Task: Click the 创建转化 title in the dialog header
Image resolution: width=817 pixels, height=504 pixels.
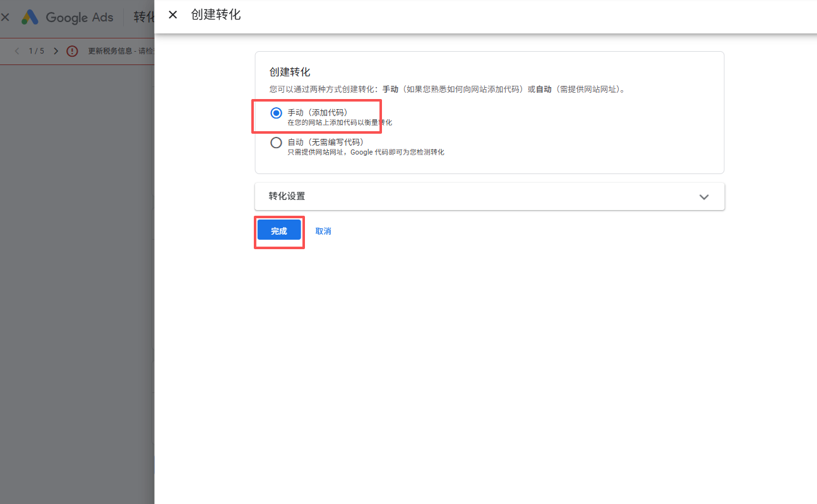Action: (216, 15)
